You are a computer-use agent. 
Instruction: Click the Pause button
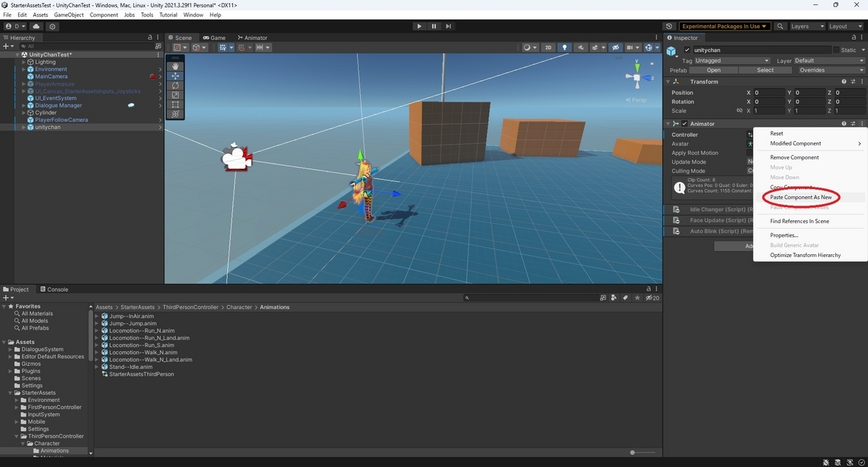(x=434, y=26)
